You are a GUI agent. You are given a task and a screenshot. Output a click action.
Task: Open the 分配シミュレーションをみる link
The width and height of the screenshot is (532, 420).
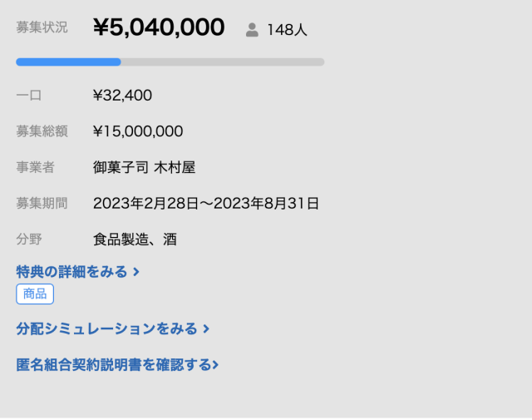click(107, 329)
